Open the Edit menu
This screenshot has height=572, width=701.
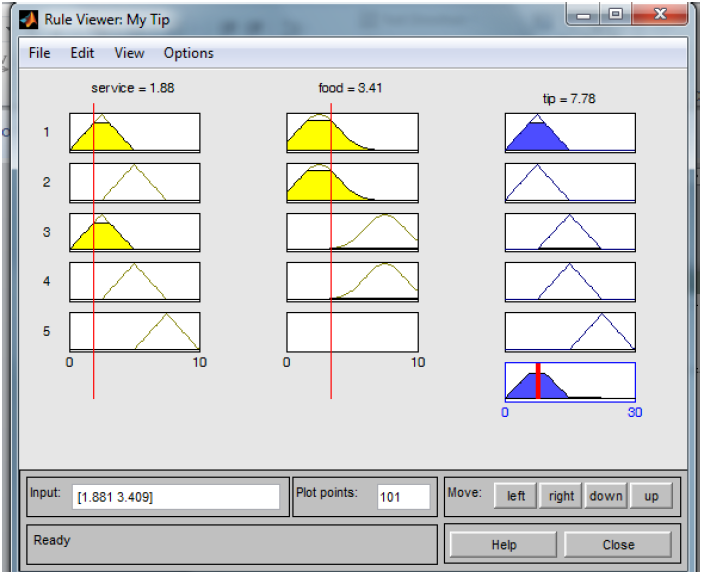(82, 53)
